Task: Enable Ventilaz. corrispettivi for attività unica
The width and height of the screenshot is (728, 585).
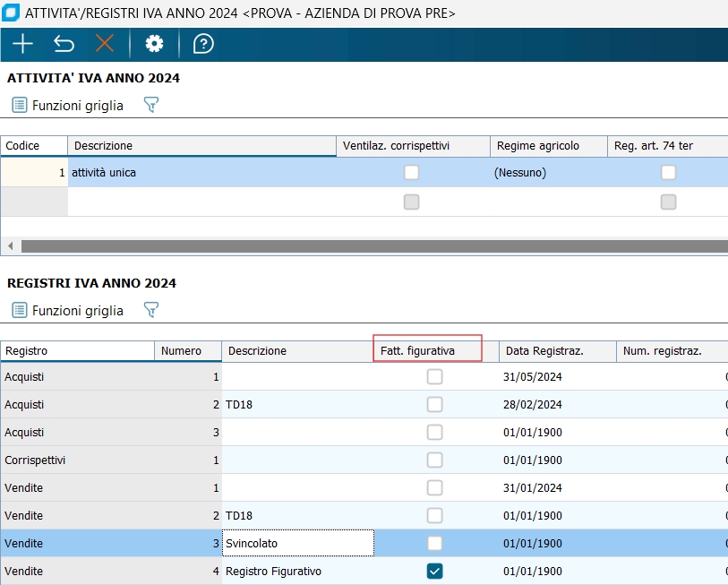Action: 411,173
